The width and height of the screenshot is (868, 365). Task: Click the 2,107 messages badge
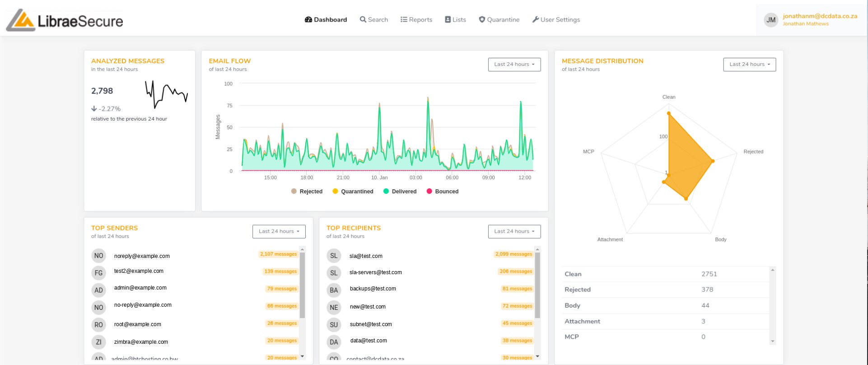(x=278, y=254)
